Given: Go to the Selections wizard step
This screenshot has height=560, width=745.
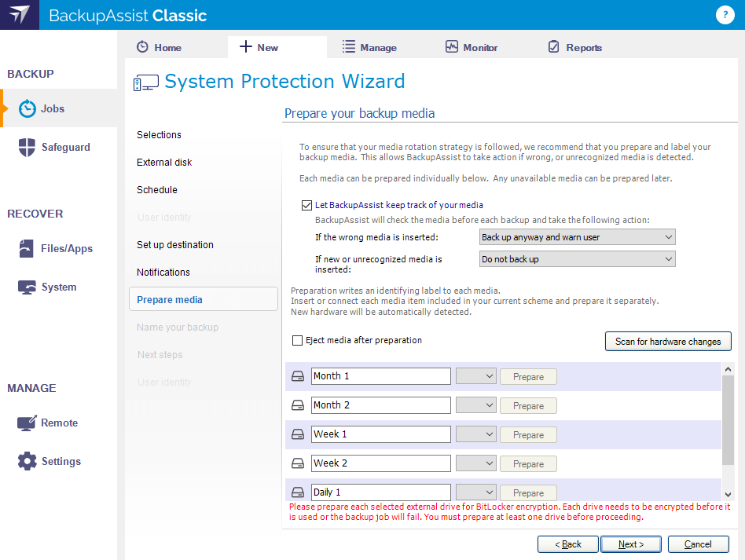Looking at the screenshot, I should tap(159, 135).
